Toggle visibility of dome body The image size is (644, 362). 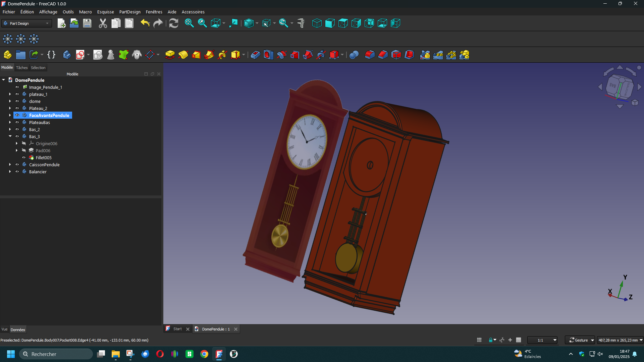(17, 101)
